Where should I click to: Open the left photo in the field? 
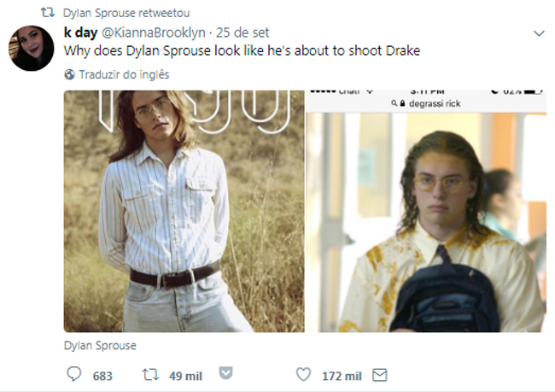pos(184,211)
